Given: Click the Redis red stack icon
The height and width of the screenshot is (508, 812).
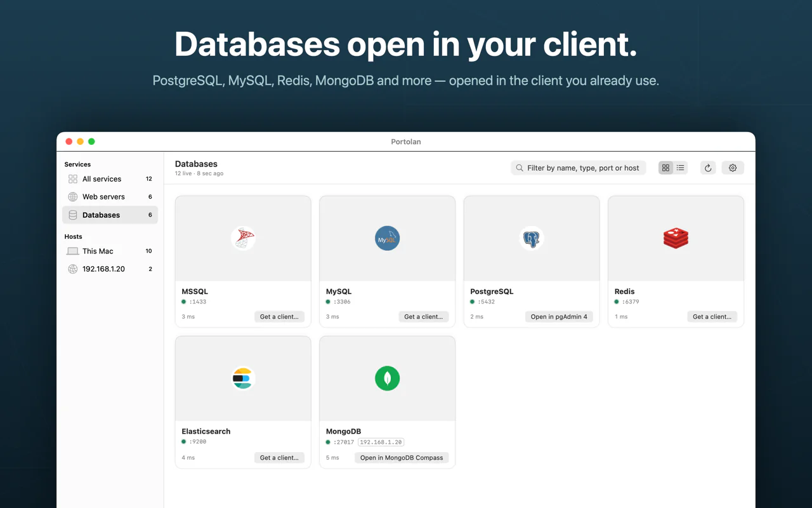Looking at the screenshot, I should click(x=676, y=238).
